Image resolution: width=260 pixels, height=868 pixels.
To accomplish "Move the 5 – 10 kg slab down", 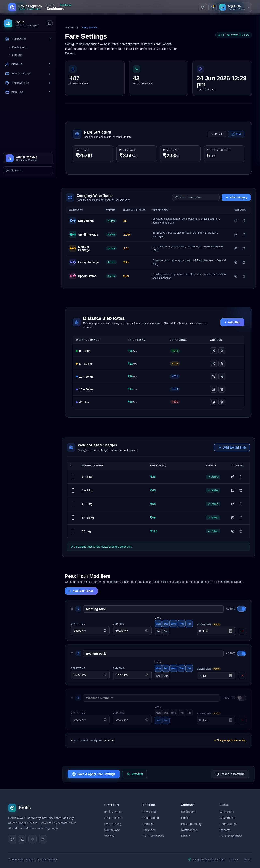I will (73, 520).
